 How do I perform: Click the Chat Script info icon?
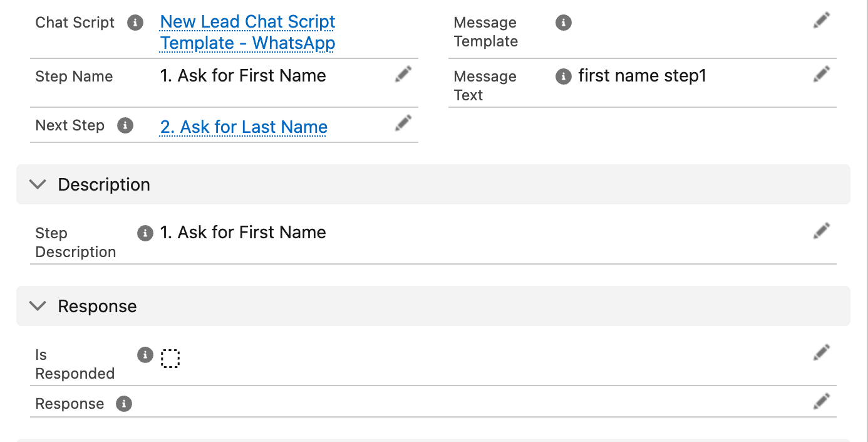(x=135, y=23)
